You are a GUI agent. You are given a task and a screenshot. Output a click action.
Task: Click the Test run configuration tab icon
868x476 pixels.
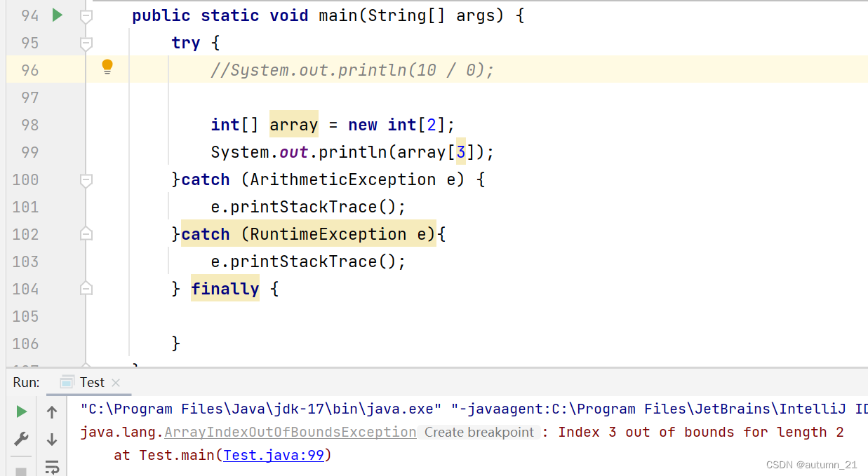[67, 382]
